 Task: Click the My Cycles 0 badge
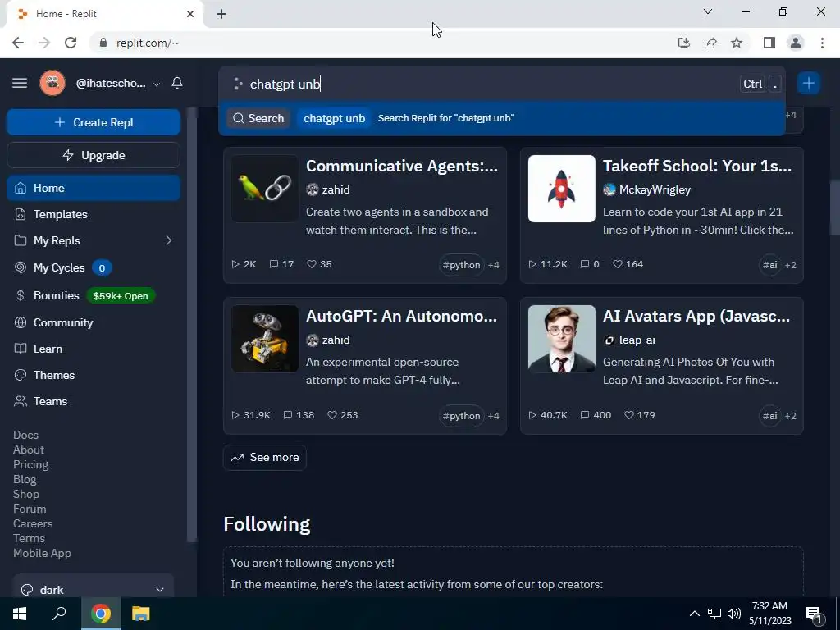pyautogui.click(x=102, y=268)
